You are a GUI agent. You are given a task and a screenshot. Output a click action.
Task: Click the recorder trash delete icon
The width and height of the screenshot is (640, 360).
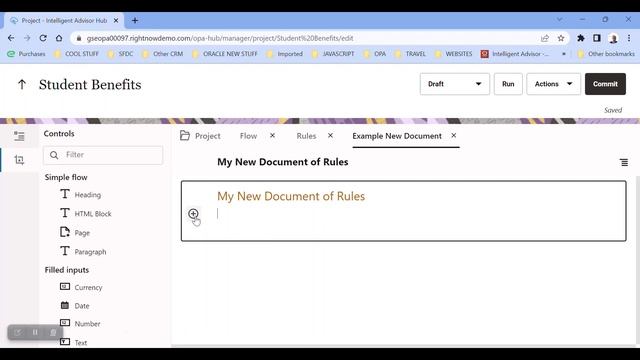pos(53,333)
